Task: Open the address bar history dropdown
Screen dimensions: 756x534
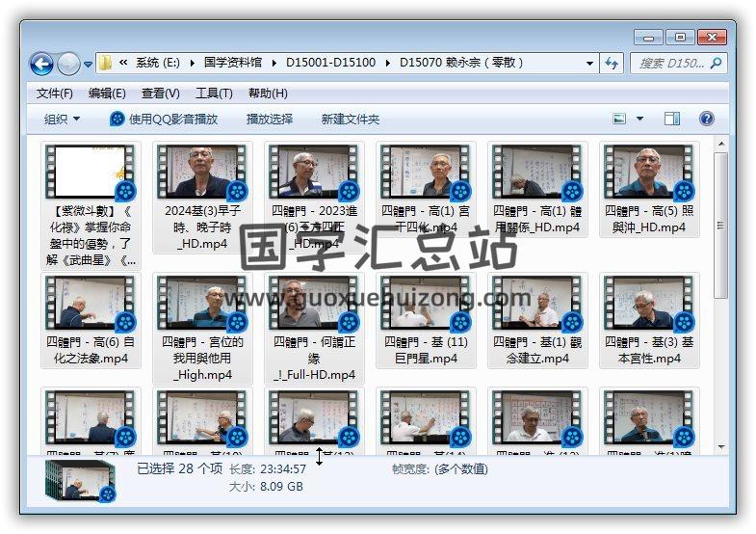Action: point(589,64)
